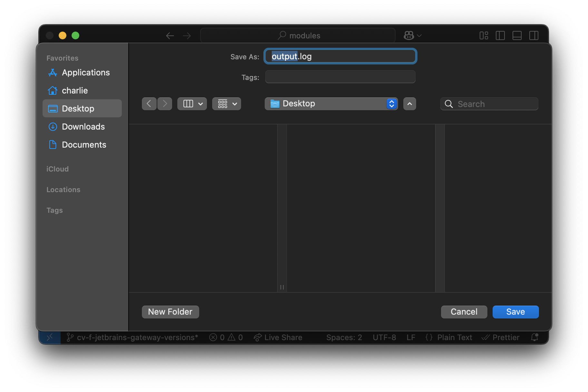Screen dimensions: 588x392
Task: Toggle the secondary side bar icon
Action: 534,35
